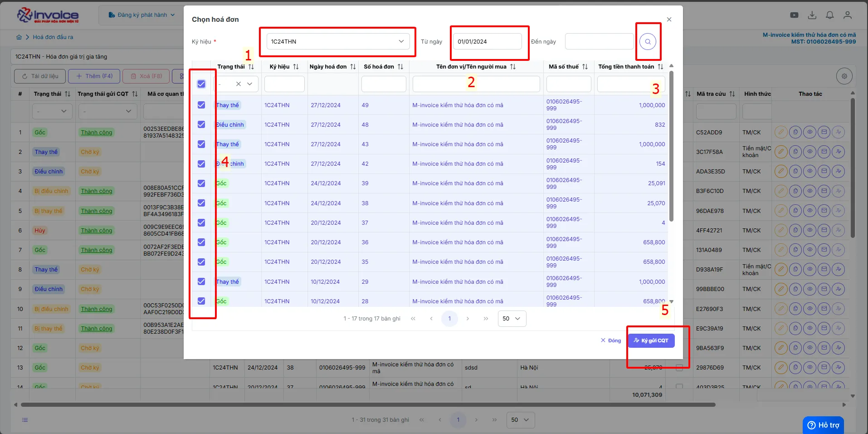Open the notifications bell icon
868x434 pixels.
coord(830,15)
